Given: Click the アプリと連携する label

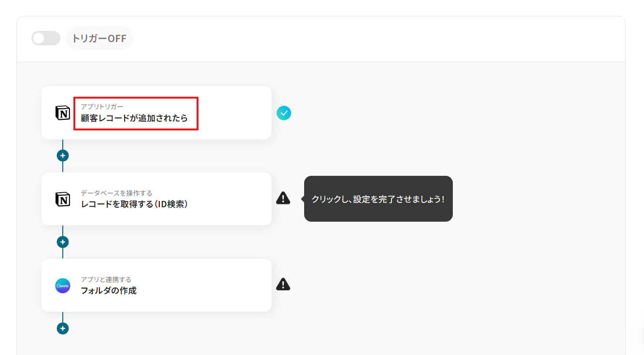Looking at the screenshot, I should [106, 280].
